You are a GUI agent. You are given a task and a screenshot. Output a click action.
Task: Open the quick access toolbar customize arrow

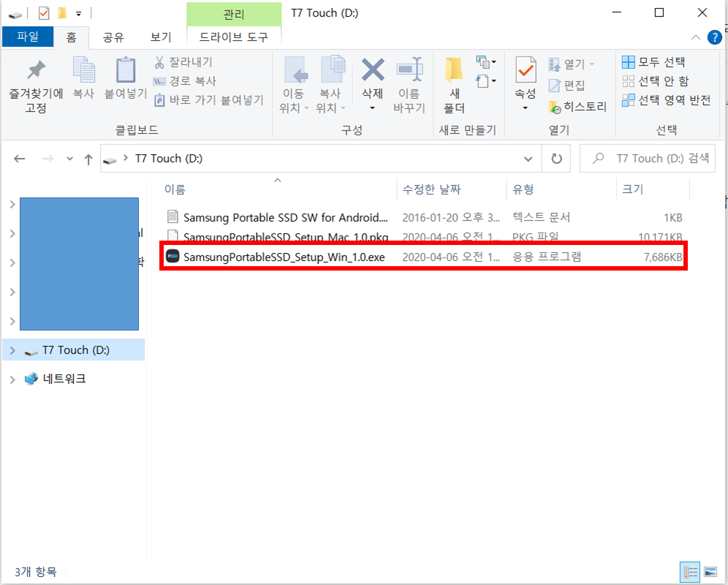(78, 14)
